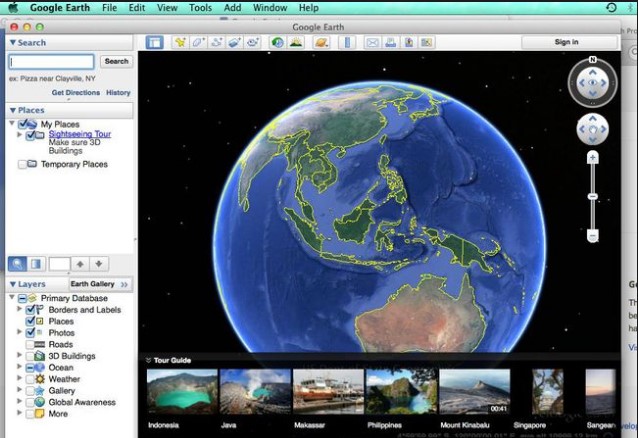Move item down with the down arrow button
Screen dimensions: 638x438
click(99, 264)
